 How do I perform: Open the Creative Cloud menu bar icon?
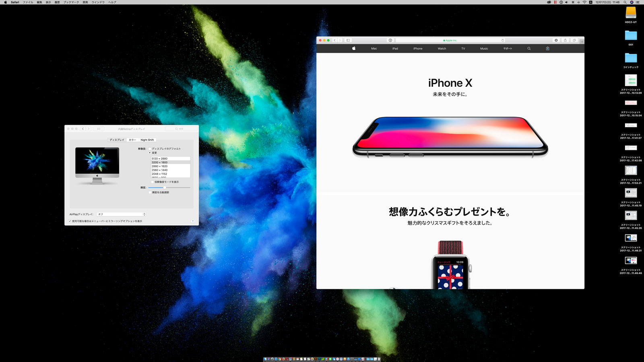point(549,2)
